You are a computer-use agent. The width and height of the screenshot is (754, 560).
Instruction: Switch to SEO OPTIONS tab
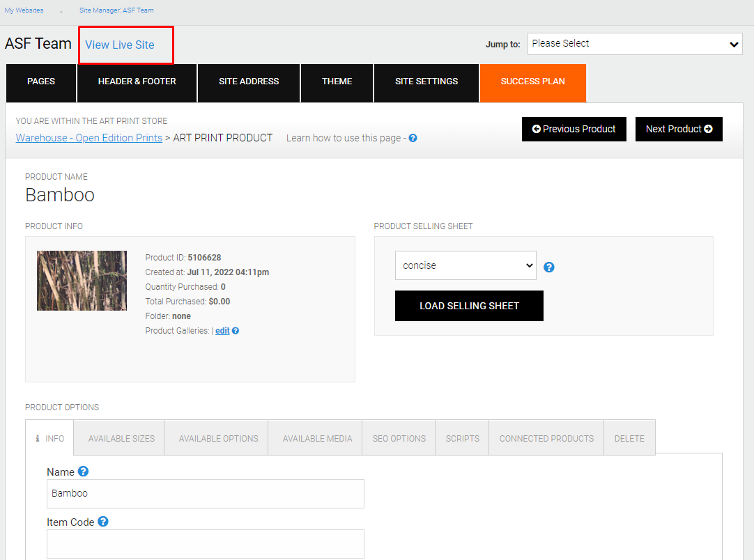[x=399, y=438]
